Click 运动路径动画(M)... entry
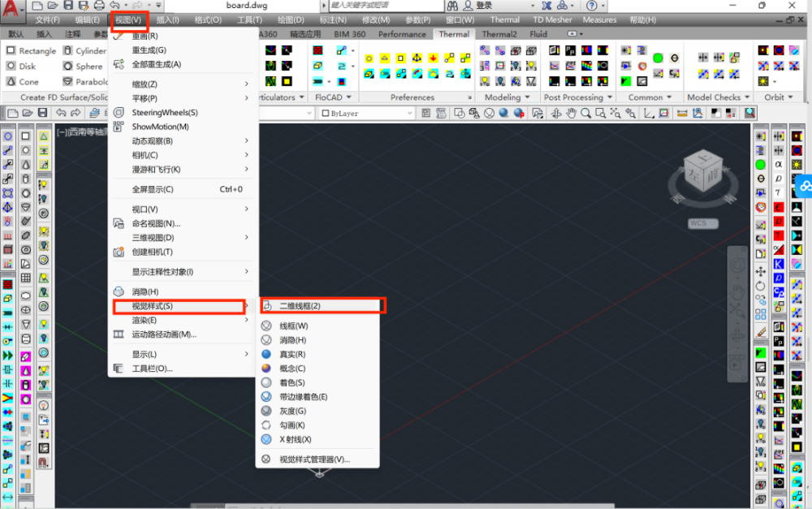The image size is (812, 509). tap(183, 334)
